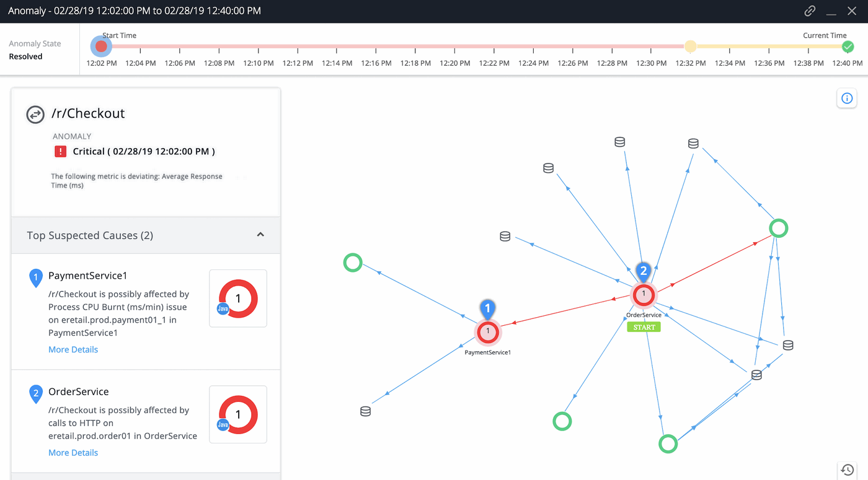Screen dimensions: 868x480
Task: Select green node linked left of PaymentService1
Action: point(353,263)
